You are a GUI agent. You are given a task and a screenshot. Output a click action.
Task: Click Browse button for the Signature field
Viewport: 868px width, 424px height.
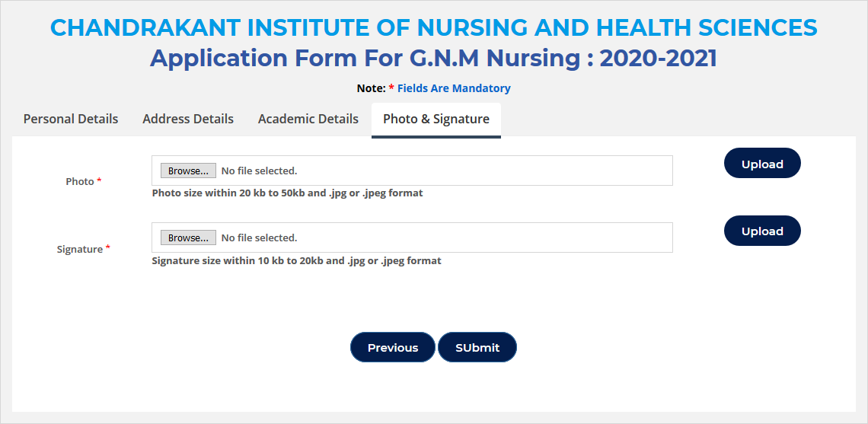point(188,238)
